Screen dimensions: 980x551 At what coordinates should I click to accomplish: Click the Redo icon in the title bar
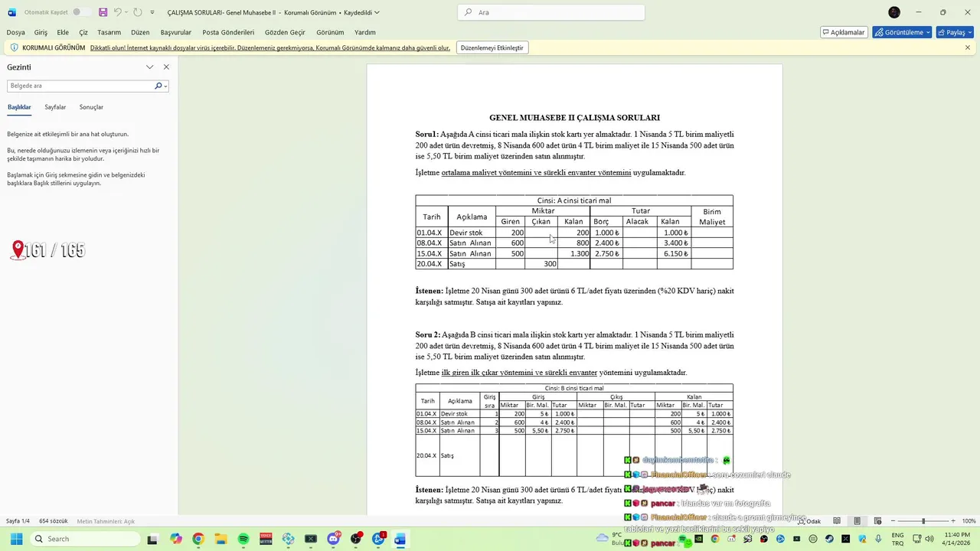[138, 12]
